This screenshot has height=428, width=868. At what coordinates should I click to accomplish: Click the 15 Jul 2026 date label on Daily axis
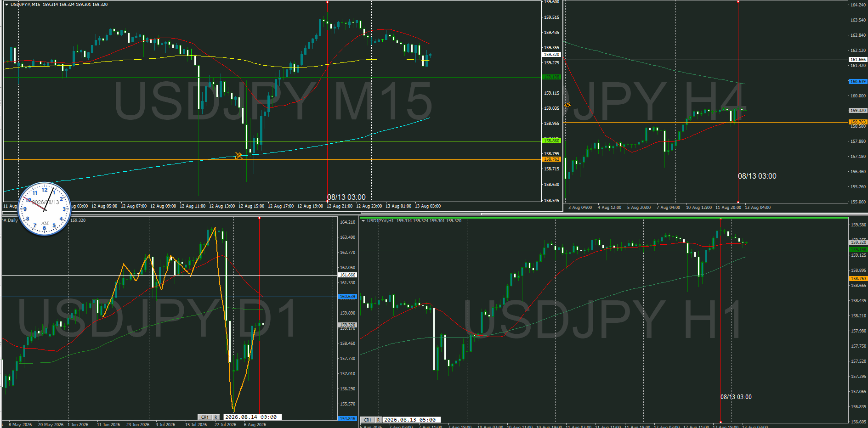click(196, 425)
